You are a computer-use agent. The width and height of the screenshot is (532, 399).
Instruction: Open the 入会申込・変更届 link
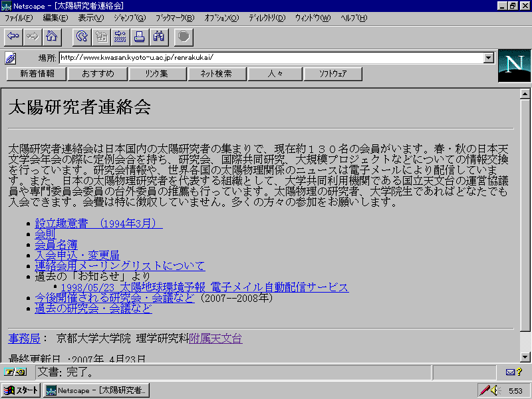click(x=77, y=255)
